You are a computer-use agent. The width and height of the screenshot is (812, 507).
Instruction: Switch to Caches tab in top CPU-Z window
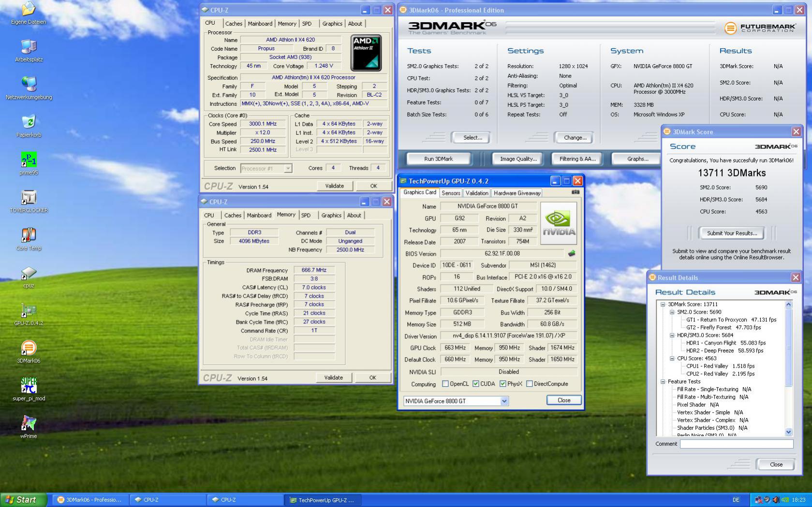pos(234,24)
